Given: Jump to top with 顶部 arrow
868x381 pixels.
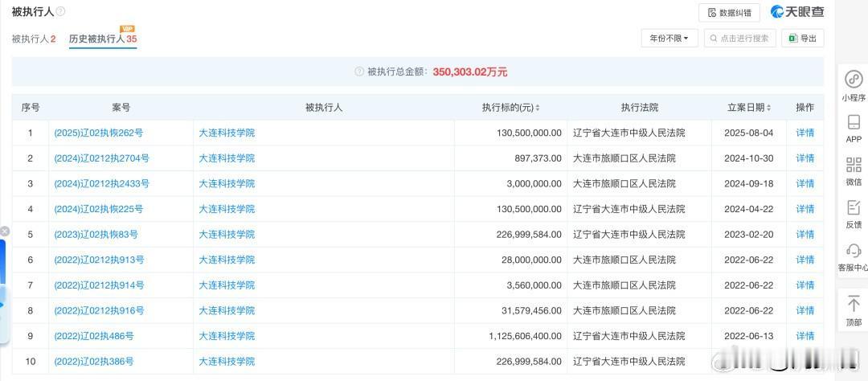Looking at the screenshot, I should [854, 304].
